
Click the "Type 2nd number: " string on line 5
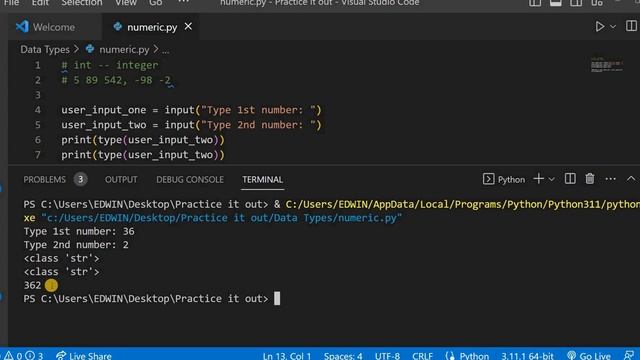pos(258,125)
